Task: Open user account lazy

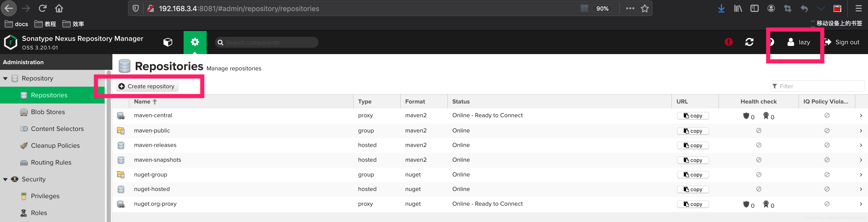Action: (x=799, y=42)
